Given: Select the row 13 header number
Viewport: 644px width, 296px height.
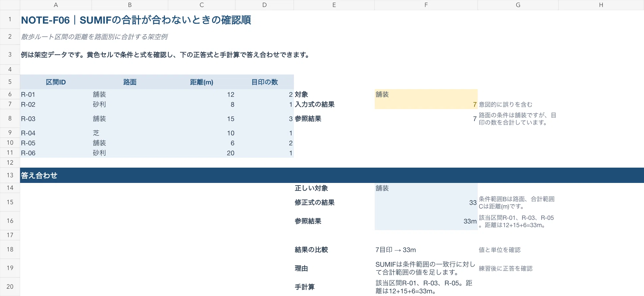Looking at the screenshot, I should (10, 175).
